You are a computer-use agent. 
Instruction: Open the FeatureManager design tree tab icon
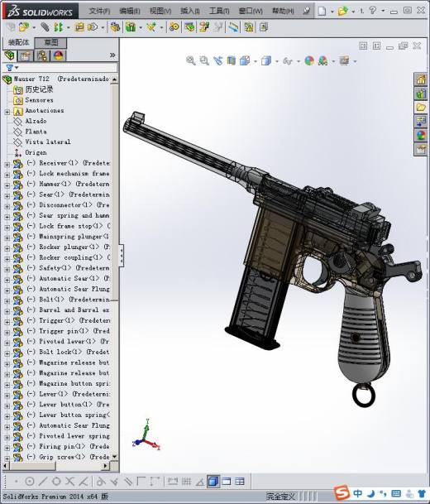pyautogui.click(x=10, y=55)
